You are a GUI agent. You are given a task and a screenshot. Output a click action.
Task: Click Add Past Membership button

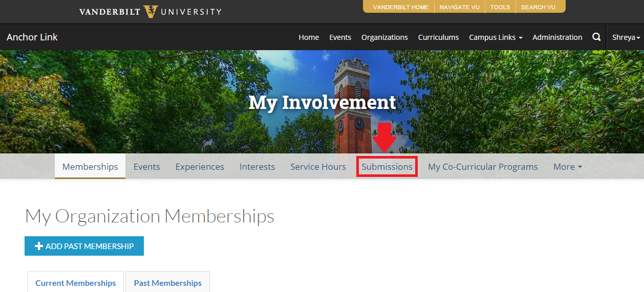pyautogui.click(x=84, y=246)
